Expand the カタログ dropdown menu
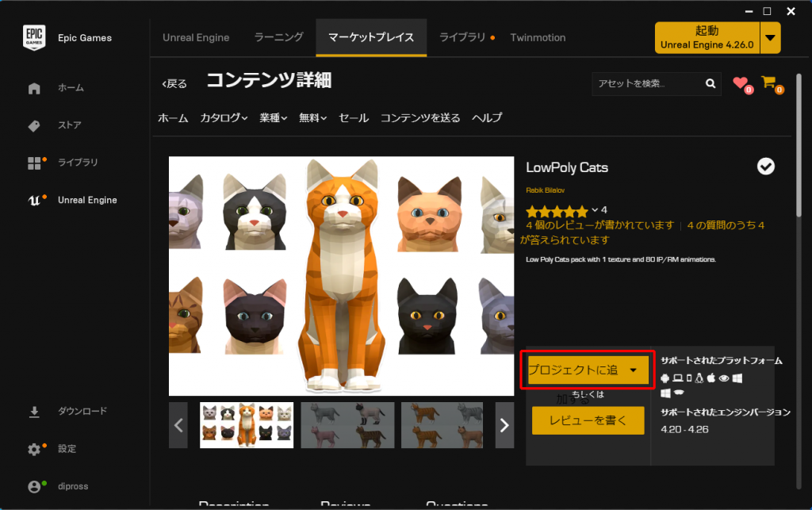The width and height of the screenshot is (812, 510). tap(224, 118)
